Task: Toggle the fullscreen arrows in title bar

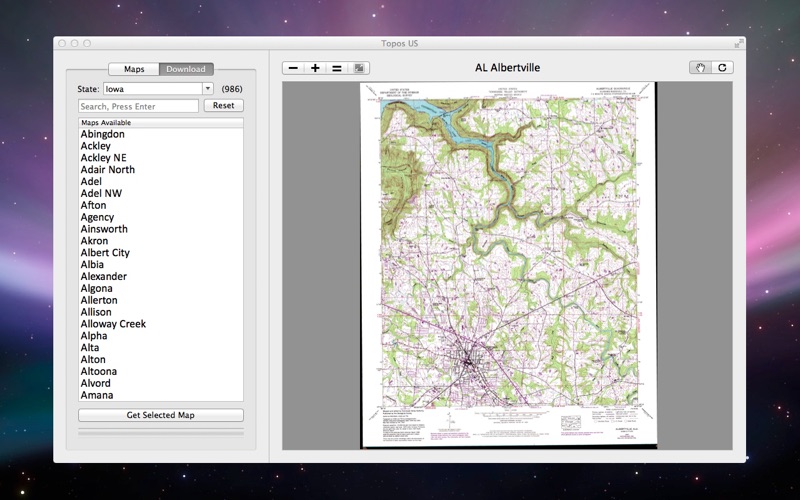Action: (738, 43)
